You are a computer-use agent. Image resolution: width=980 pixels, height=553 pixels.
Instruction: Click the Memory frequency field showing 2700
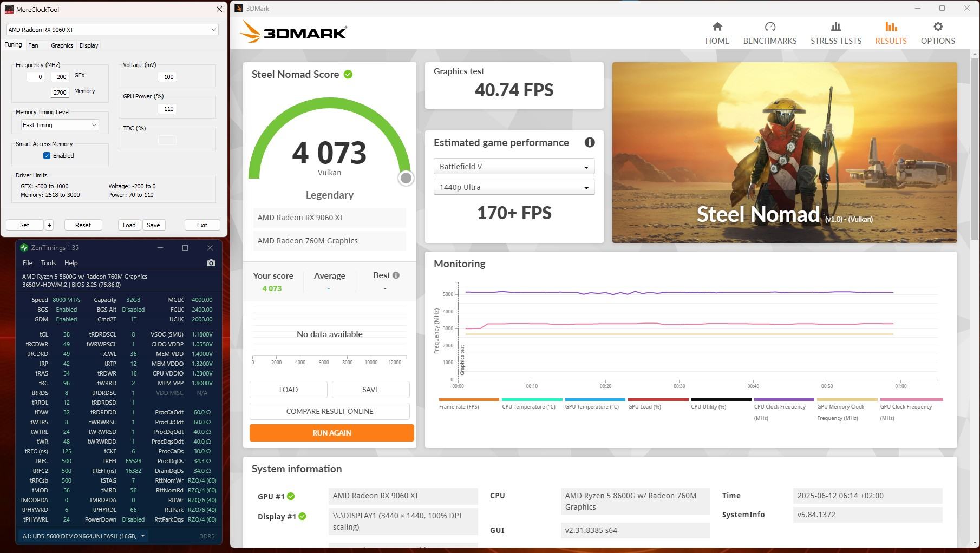tap(60, 93)
